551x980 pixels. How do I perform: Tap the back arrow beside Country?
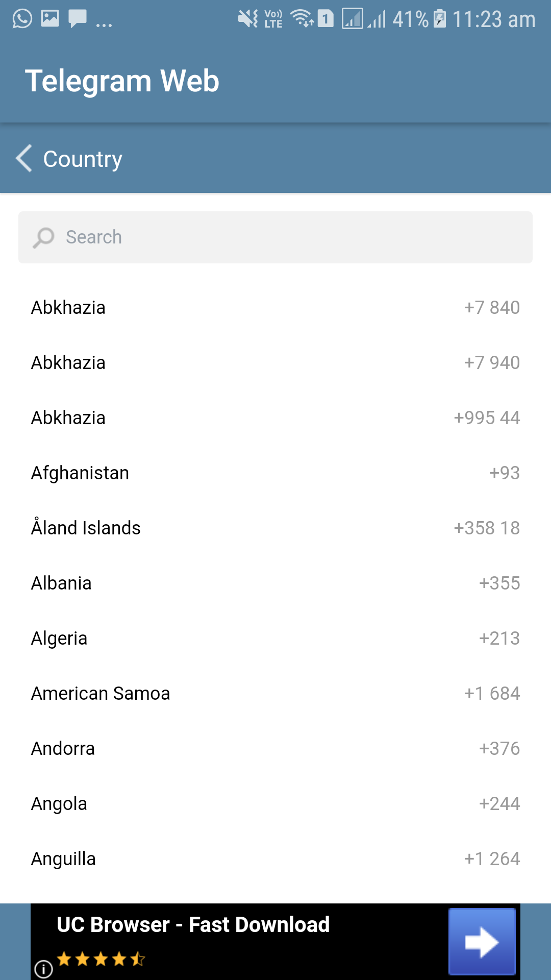click(24, 158)
